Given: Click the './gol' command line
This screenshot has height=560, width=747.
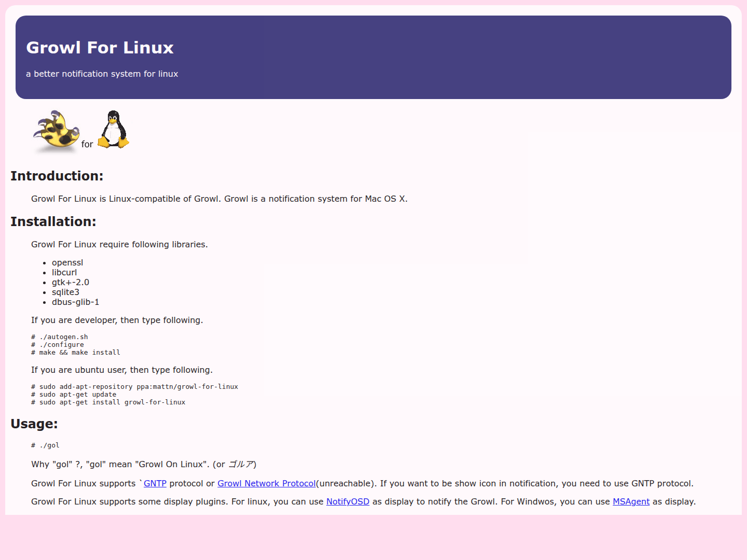Looking at the screenshot, I should pos(45,445).
